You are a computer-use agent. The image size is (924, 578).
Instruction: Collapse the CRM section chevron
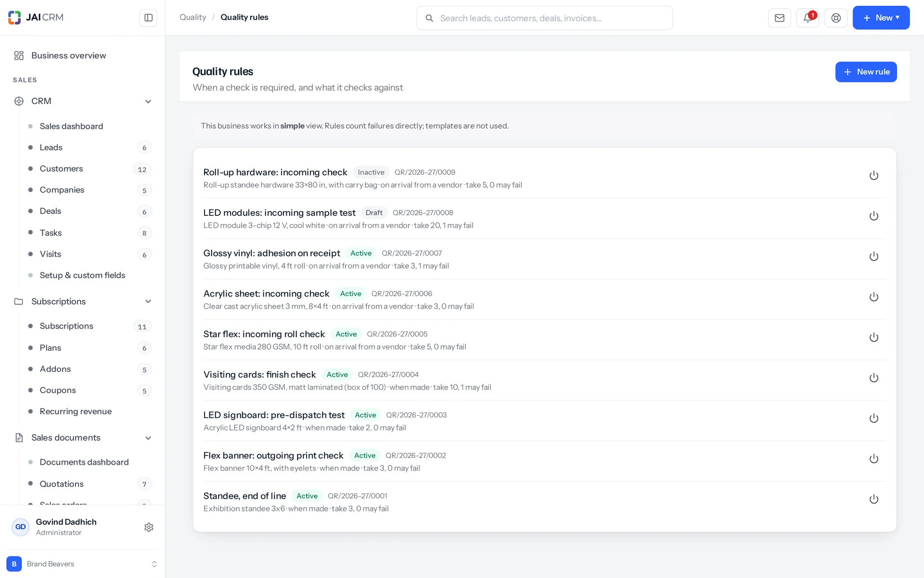pos(148,102)
